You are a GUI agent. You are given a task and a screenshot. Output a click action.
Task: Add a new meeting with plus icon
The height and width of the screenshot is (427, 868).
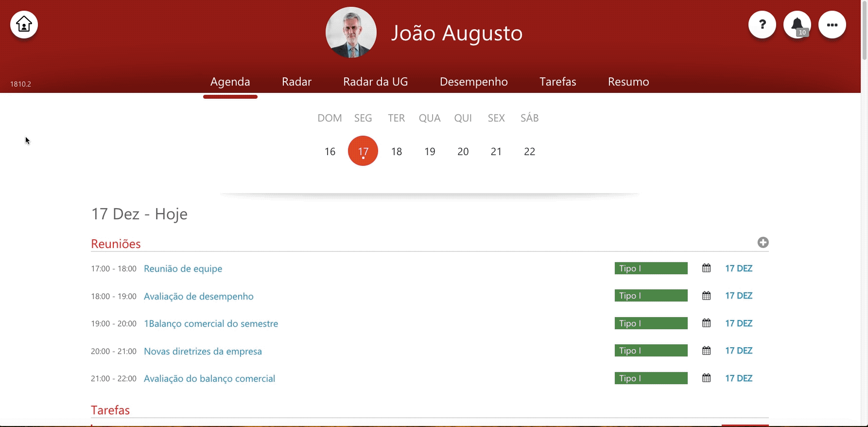(x=763, y=242)
